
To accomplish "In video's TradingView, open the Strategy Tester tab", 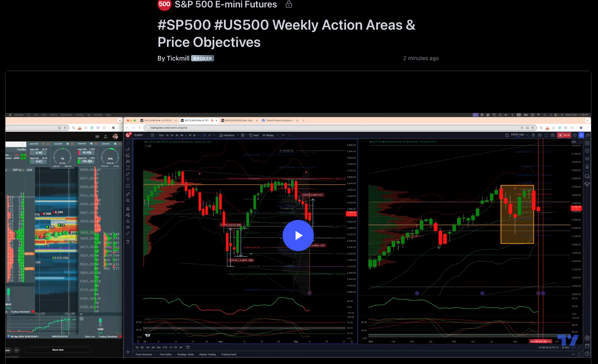I will (x=186, y=355).
